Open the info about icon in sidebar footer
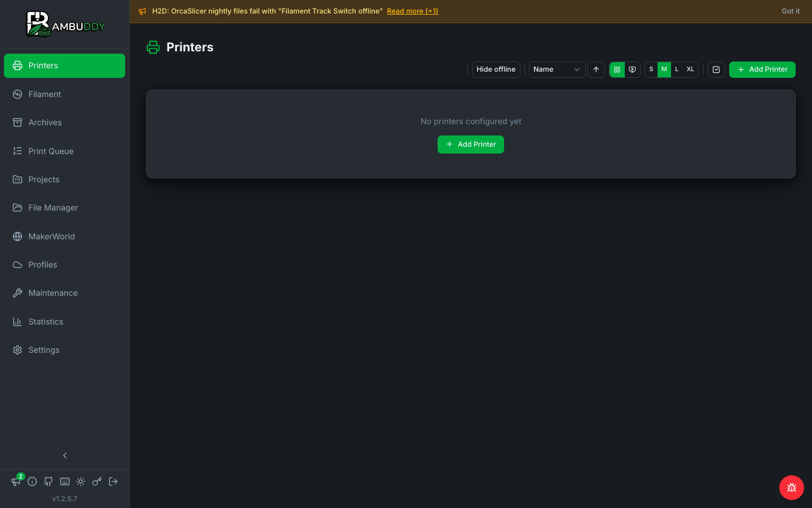This screenshot has width=812, height=508. (32, 481)
